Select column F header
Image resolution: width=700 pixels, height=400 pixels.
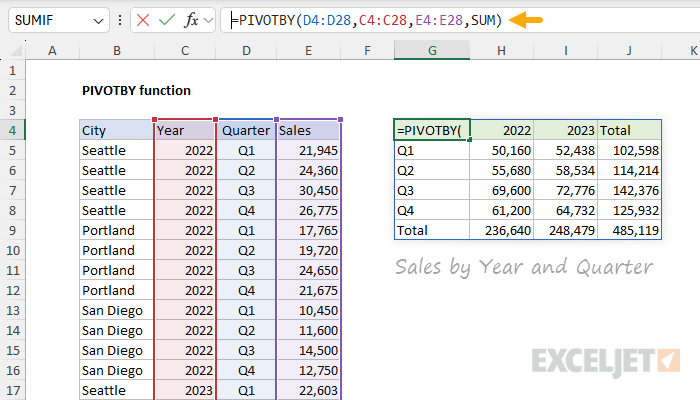367,50
